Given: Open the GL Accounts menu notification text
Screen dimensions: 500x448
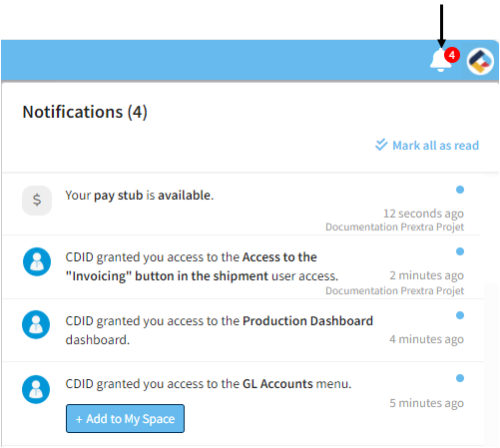Looking at the screenshot, I should tap(209, 384).
